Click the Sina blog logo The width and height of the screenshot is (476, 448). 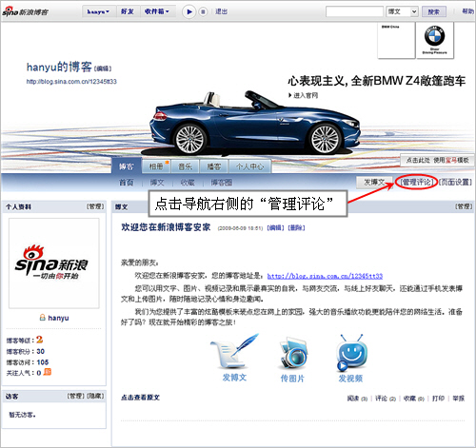tap(26, 11)
